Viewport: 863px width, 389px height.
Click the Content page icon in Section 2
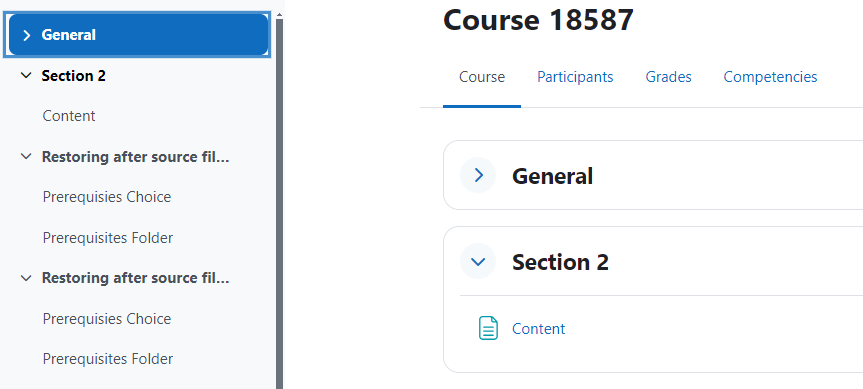coord(488,328)
